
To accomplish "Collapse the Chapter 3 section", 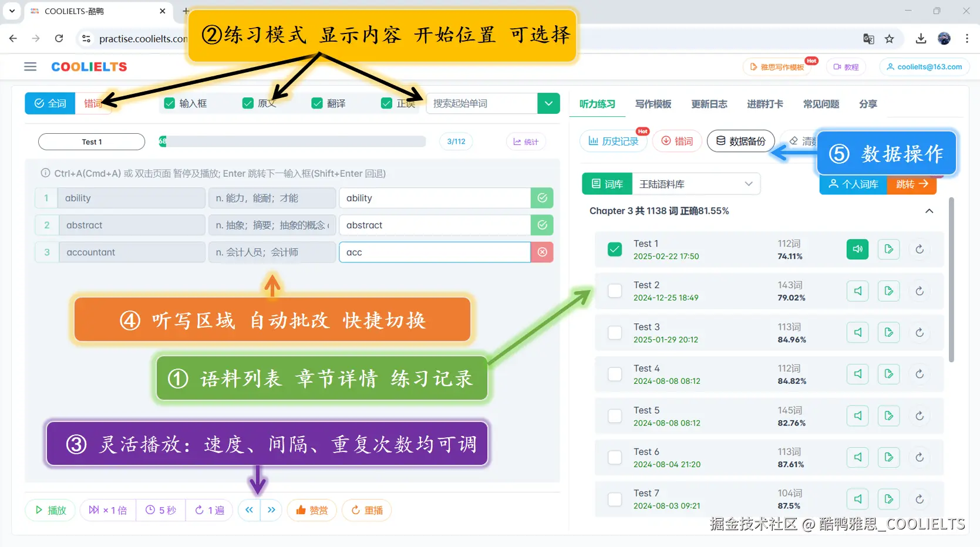I will click(x=930, y=211).
